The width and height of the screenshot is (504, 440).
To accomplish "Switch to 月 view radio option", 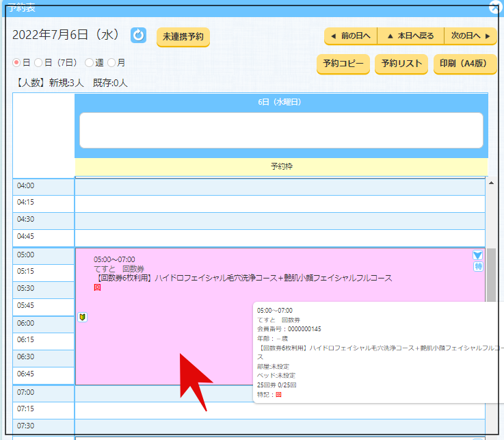I will pyautogui.click(x=111, y=62).
